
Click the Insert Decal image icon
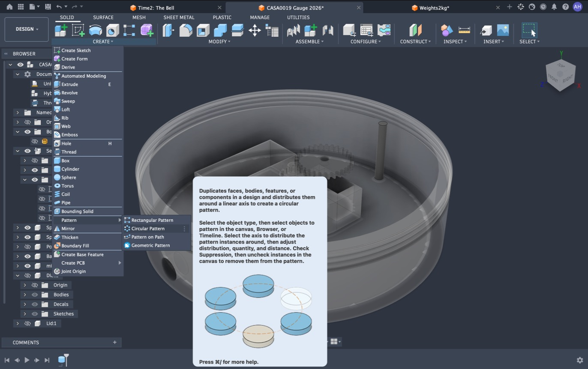[x=503, y=30]
